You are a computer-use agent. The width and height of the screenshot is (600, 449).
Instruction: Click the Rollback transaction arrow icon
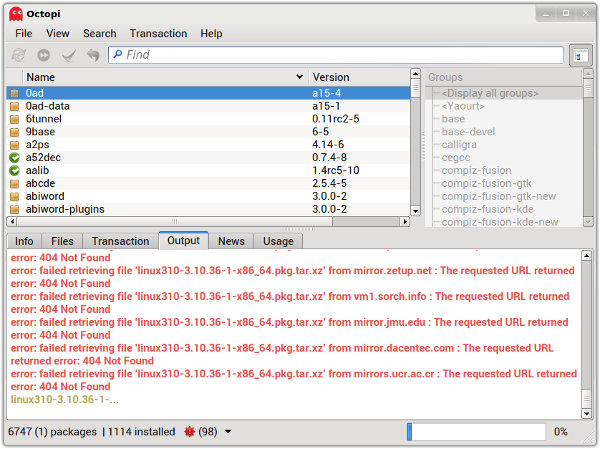click(93, 55)
